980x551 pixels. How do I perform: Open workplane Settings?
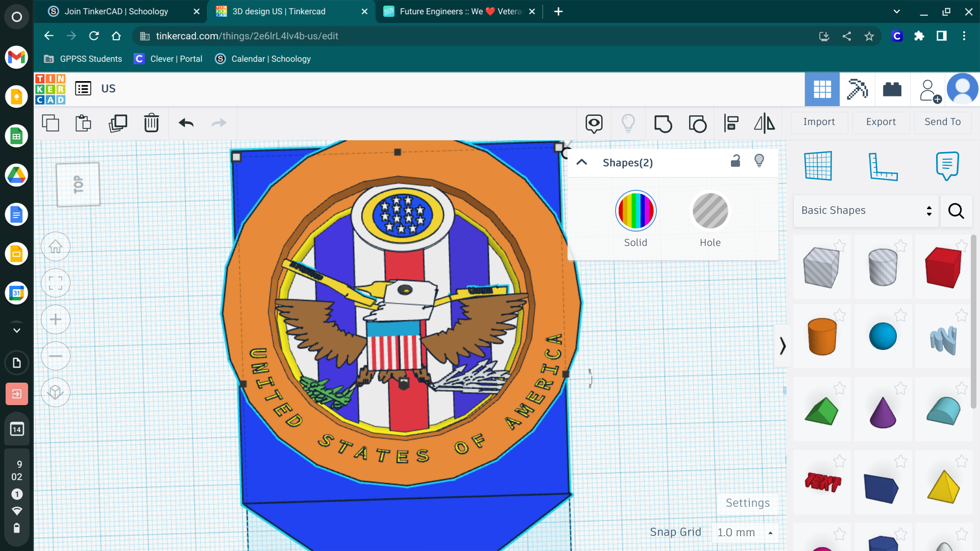pyautogui.click(x=748, y=503)
